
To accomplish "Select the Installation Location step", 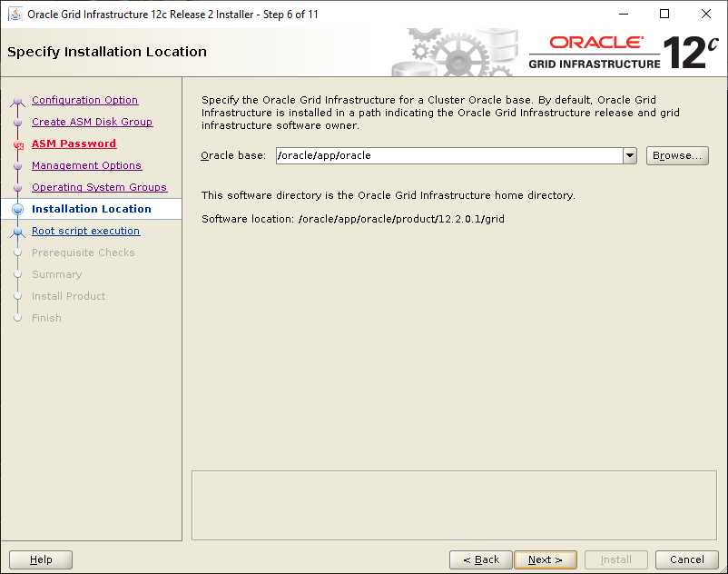I will coord(92,209).
